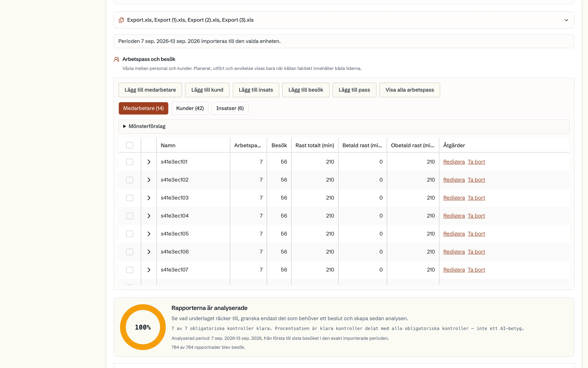This screenshot has height=368, width=588.
Task: Click Redigera for s41e3ec101
Action: [454, 162]
